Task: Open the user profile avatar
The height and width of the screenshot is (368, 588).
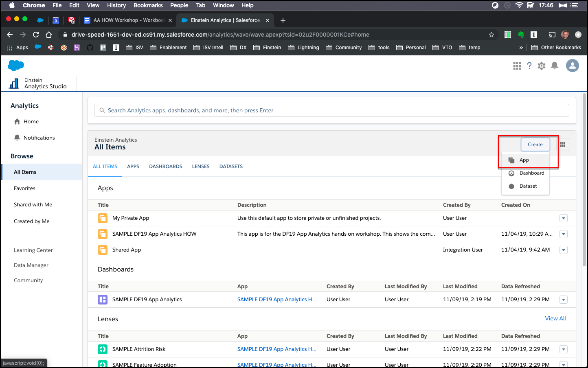Action: coord(573,66)
